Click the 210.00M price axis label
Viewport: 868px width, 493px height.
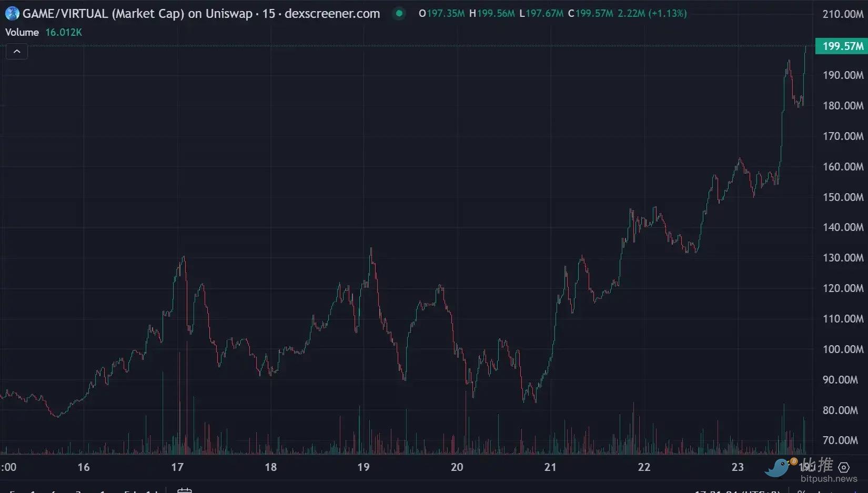pyautogui.click(x=843, y=14)
